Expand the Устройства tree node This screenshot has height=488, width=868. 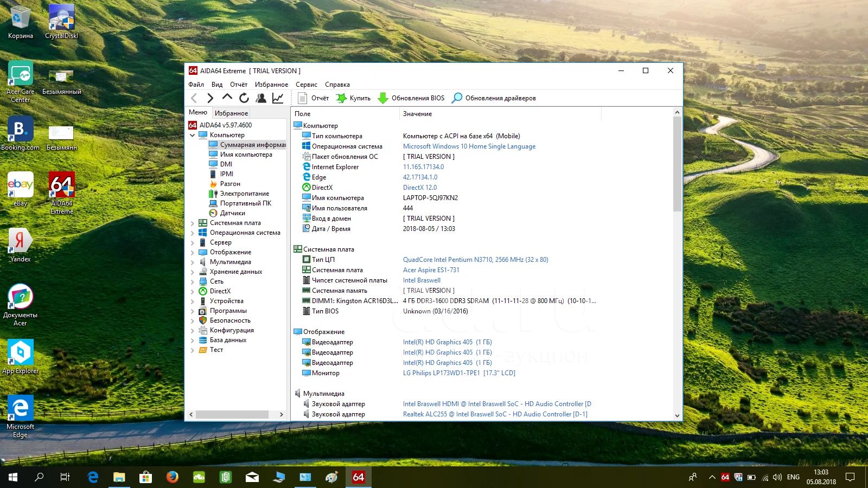pyautogui.click(x=193, y=301)
